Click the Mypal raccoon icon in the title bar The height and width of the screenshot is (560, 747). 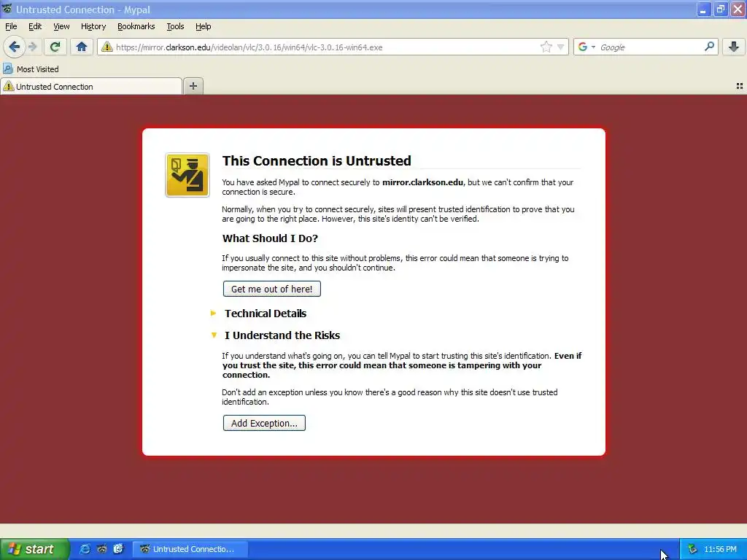coord(7,9)
